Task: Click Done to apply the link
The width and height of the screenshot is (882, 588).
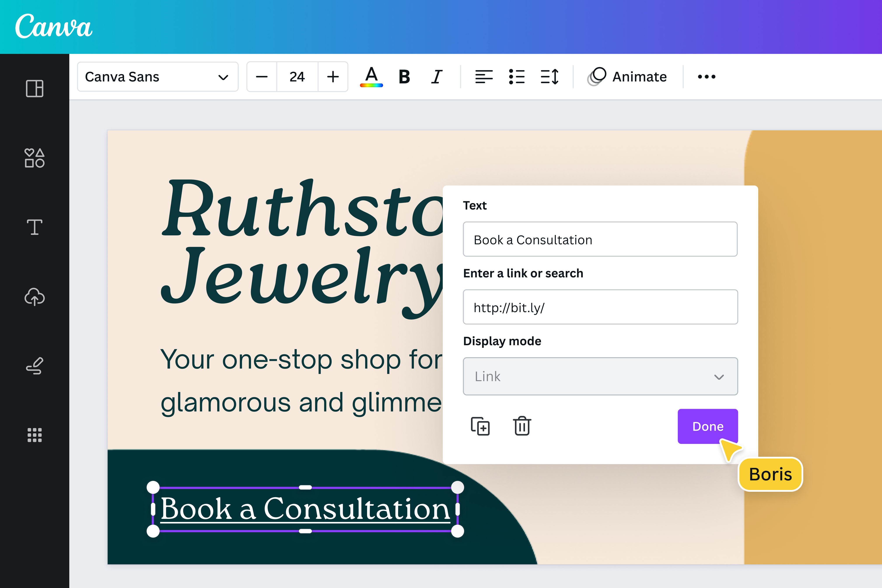Action: click(x=707, y=426)
